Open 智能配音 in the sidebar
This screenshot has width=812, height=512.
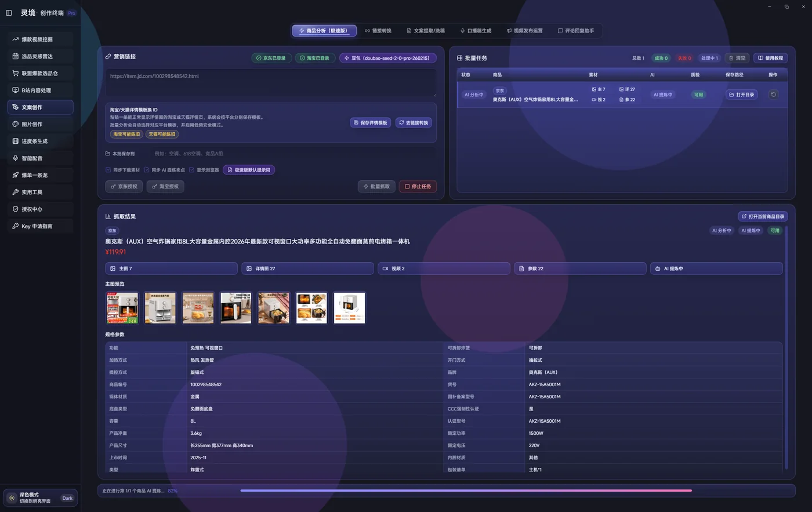coord(40,158)
